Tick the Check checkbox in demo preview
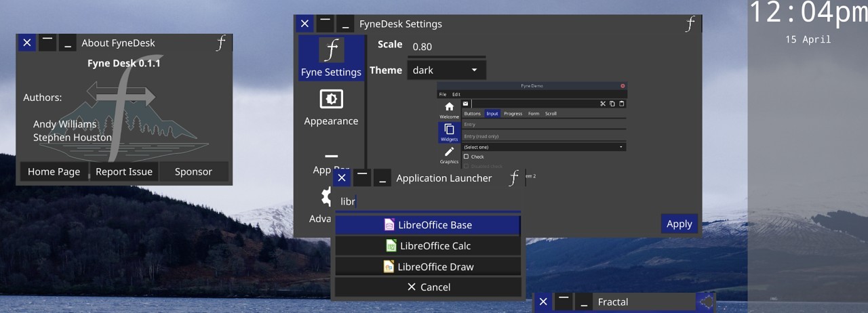868x313 pixels. [x=466, y=156]
